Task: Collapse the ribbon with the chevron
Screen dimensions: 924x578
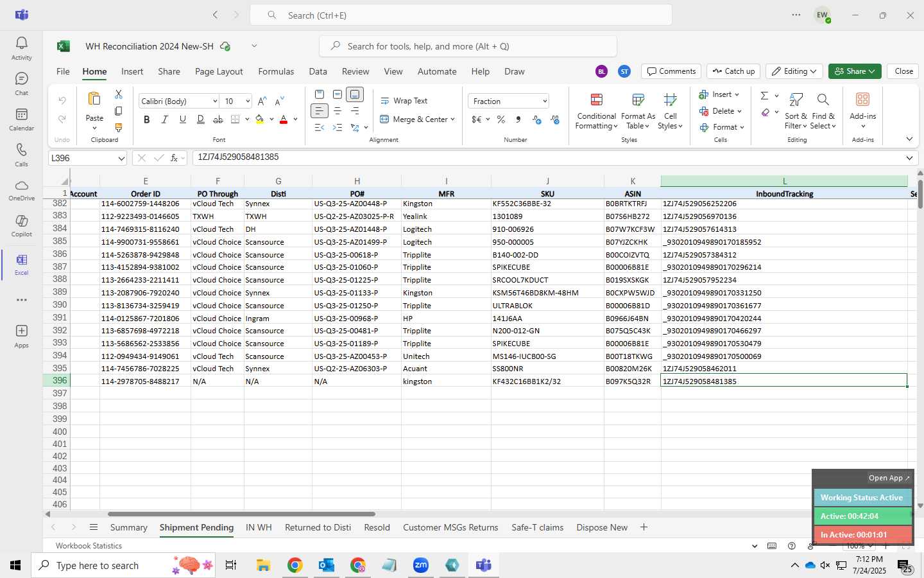Action: coord(909,139)
